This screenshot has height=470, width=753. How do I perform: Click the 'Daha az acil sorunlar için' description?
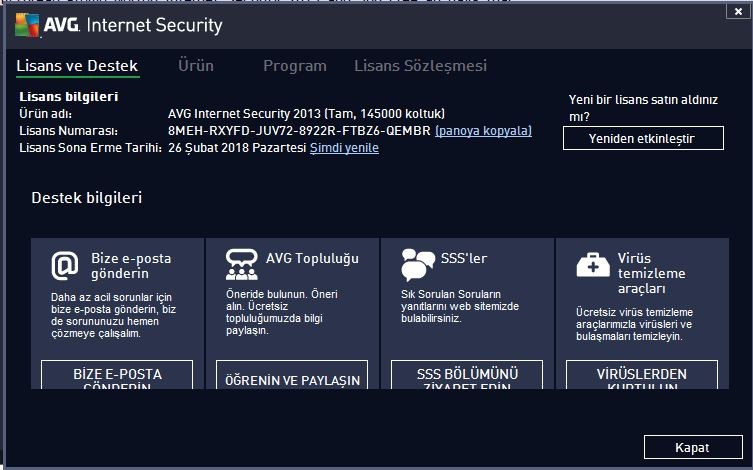click(x=113, y=315)
